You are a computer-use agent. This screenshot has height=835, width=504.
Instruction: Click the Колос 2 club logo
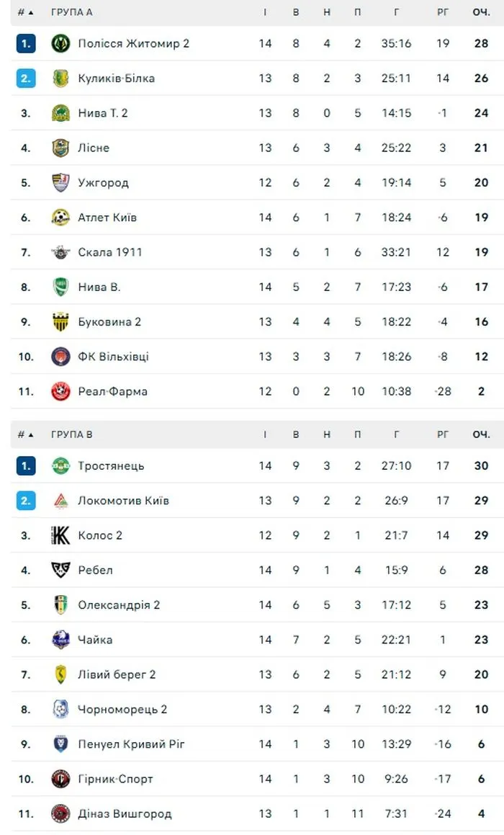click(60, 535)
